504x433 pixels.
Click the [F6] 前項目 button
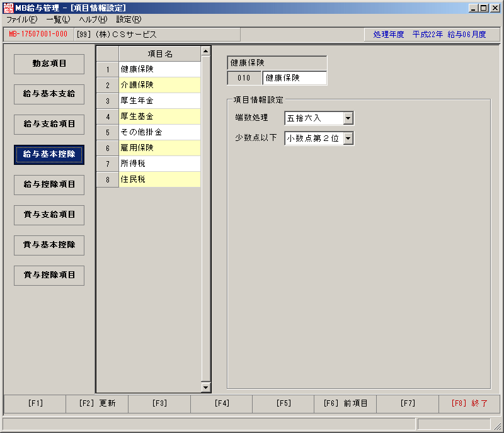[345, 403]
